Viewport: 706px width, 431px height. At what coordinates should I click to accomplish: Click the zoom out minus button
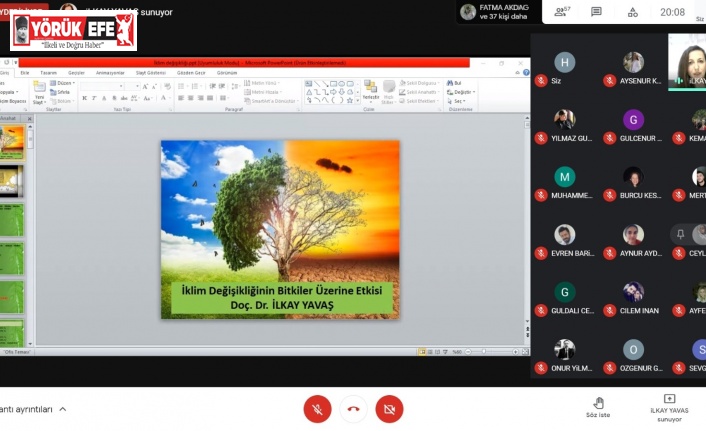[x=468, y=352]
